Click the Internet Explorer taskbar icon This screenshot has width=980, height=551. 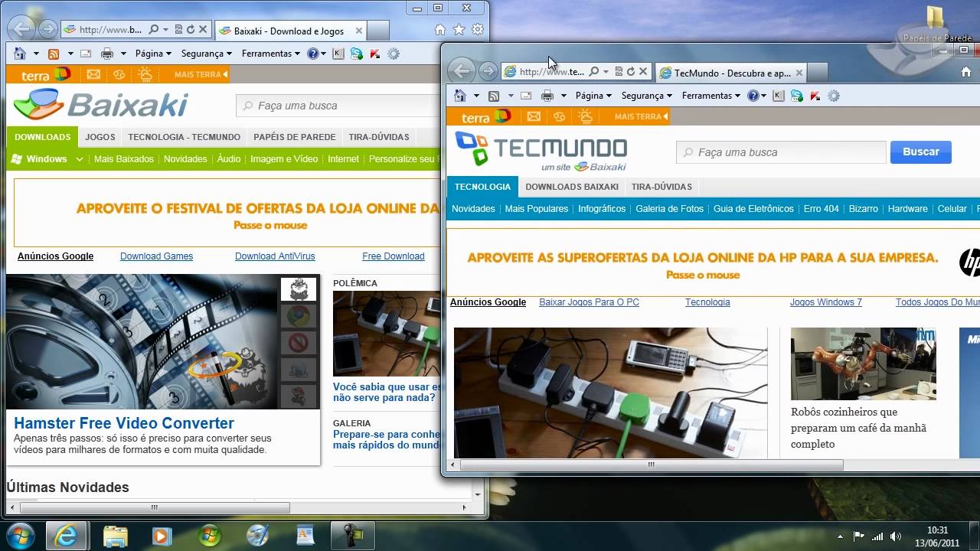pos(66,535)
